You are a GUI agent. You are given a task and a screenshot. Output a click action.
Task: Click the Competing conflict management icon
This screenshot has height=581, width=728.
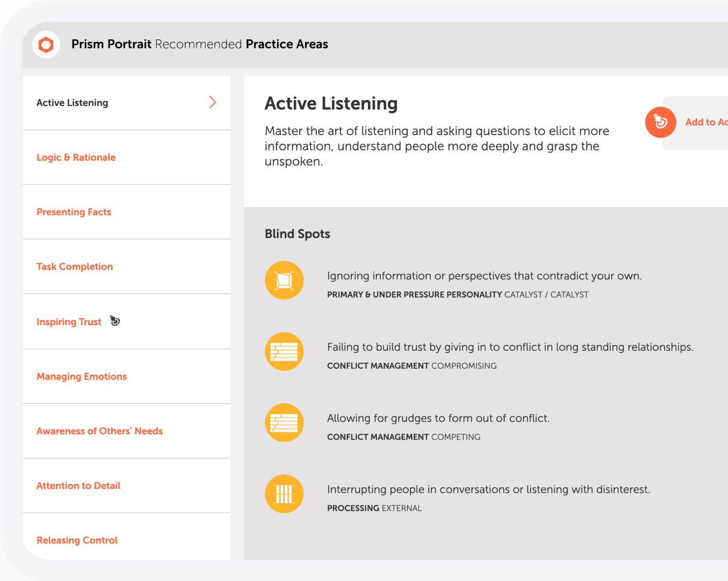click(x=284, y=423)
